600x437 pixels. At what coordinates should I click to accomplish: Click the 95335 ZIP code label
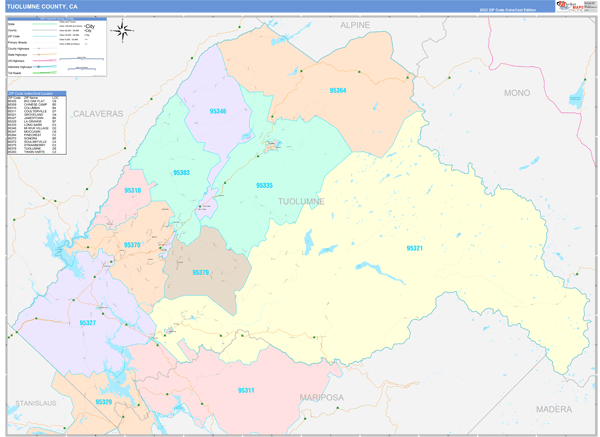tap(265, 185)
